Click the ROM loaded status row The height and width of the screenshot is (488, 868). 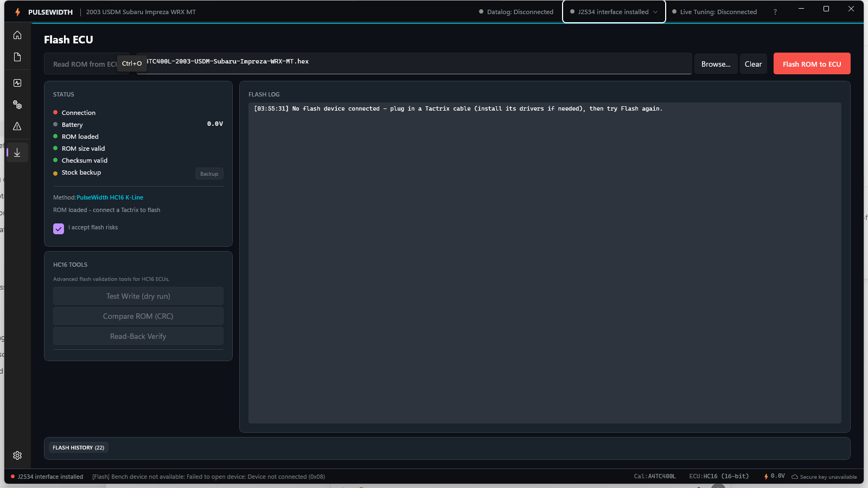(138, 137)
